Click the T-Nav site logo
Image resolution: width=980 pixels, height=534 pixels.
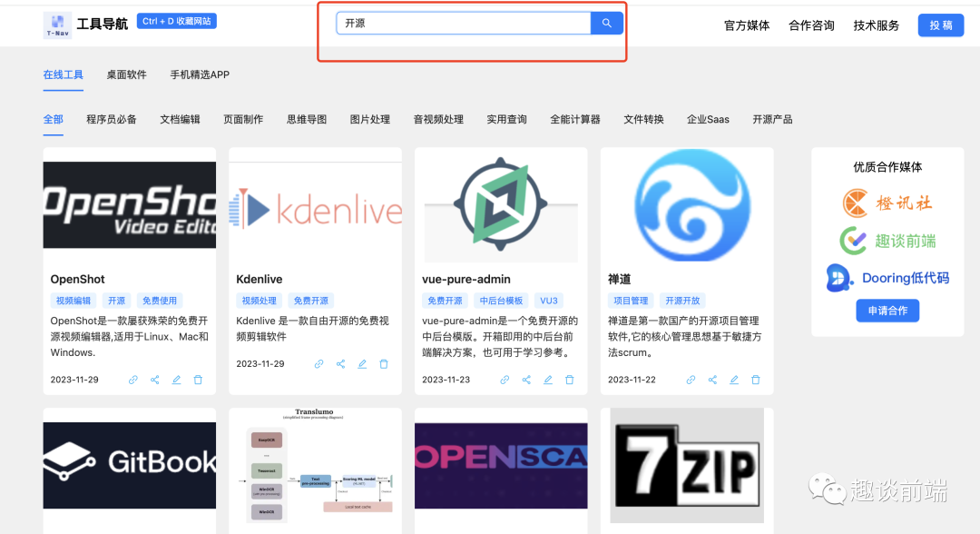(57, 25)
